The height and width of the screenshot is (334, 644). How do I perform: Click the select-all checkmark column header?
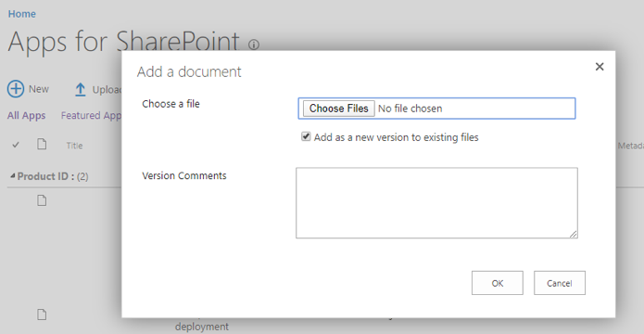(x=16, y=145)
